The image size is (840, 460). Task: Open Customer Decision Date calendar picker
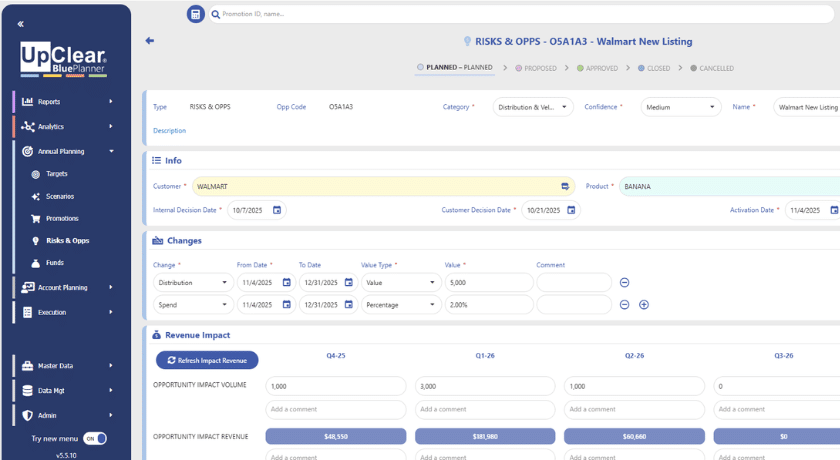pos(569,210)
